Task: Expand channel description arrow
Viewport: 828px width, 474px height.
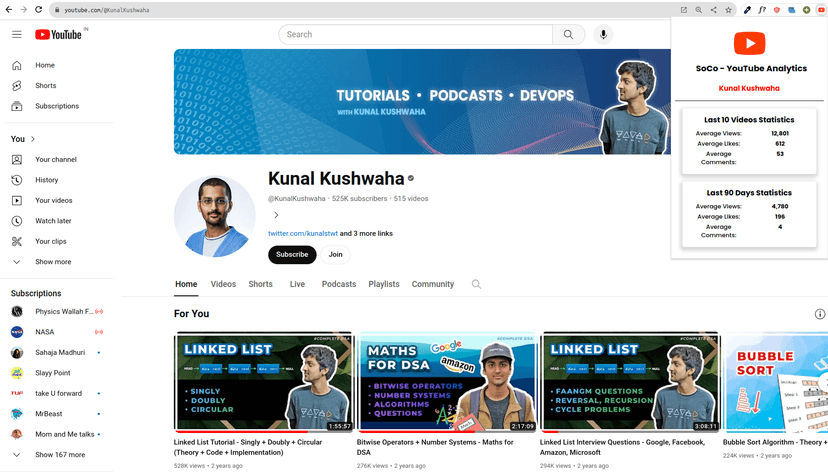Action: coord(276,215)
